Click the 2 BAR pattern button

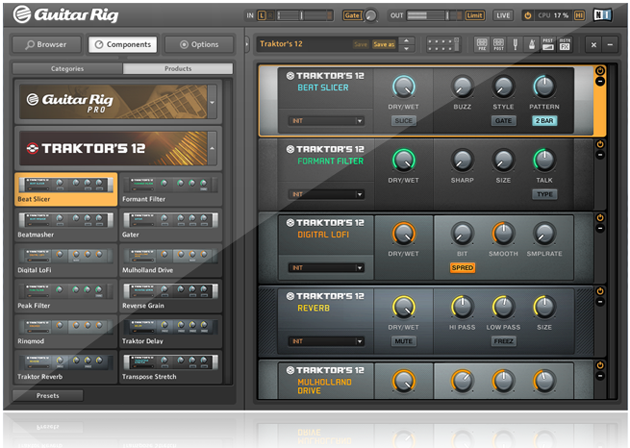pos(544,121)
